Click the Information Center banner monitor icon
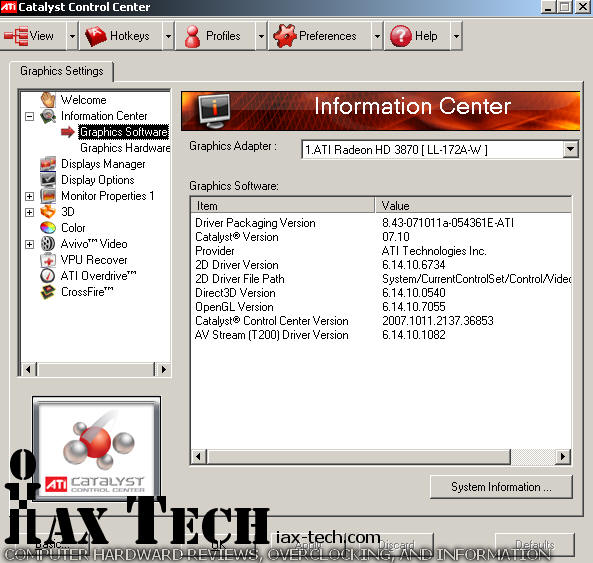The width and height of the screenshot is (593, 563). [x=214, y=111]
